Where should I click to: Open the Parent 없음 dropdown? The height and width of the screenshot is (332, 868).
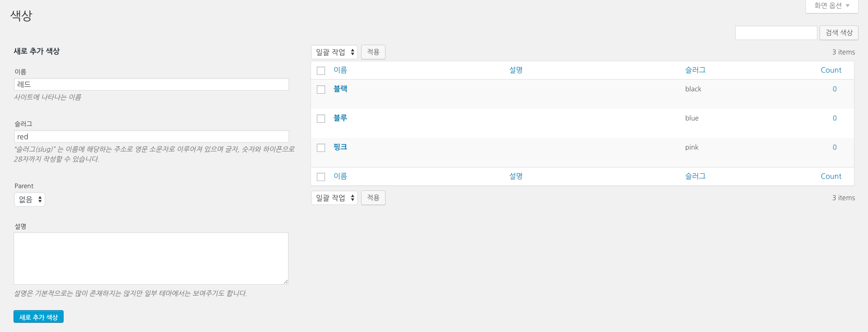tap(30, 199)
